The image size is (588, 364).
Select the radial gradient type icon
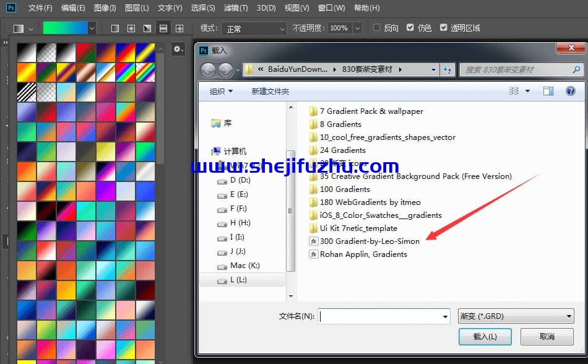click(x=131, y=28)
